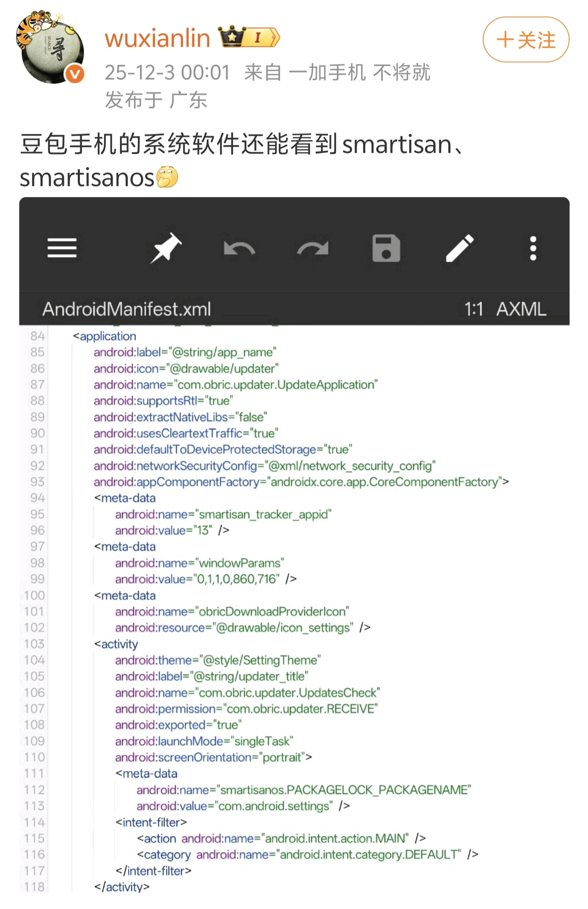Viewport: 588px width, 909px height.
Task: Collapse the application tag at line 84
Action: (104, 336)
